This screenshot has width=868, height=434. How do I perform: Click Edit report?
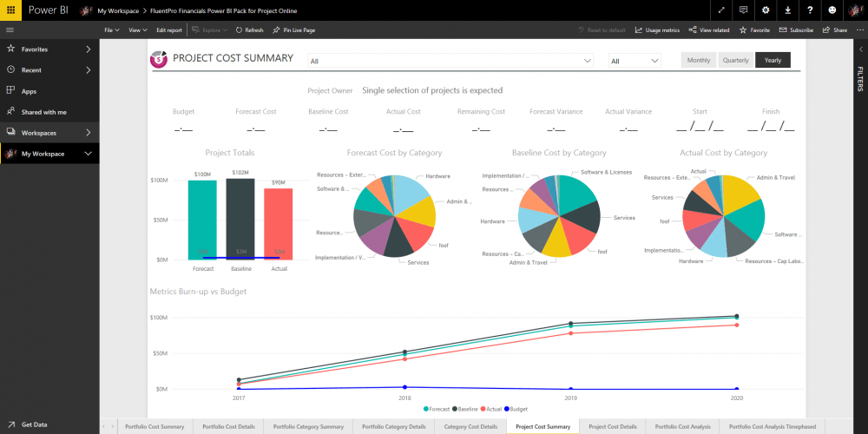(169, 30)
